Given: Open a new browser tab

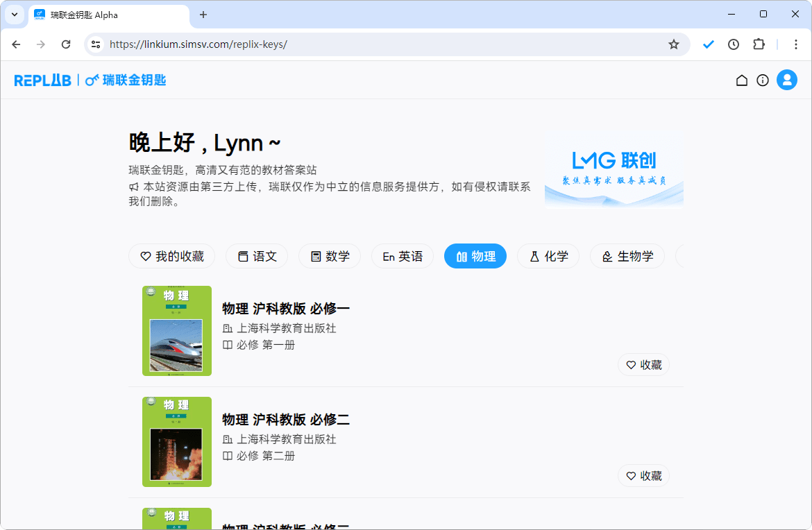Looking at the screenshot, I should pyautogui.click(x=203, y=15).
